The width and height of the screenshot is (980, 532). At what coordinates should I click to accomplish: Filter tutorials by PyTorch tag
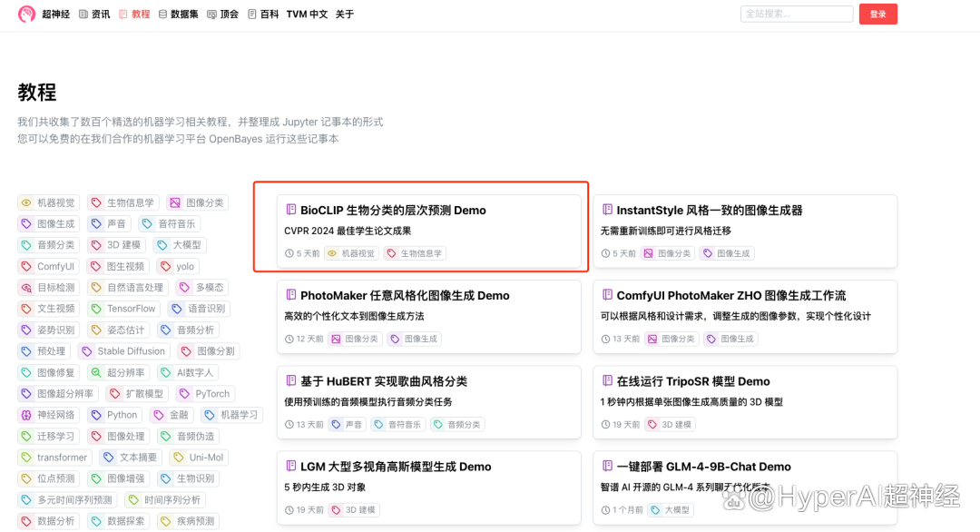[205, 394]
